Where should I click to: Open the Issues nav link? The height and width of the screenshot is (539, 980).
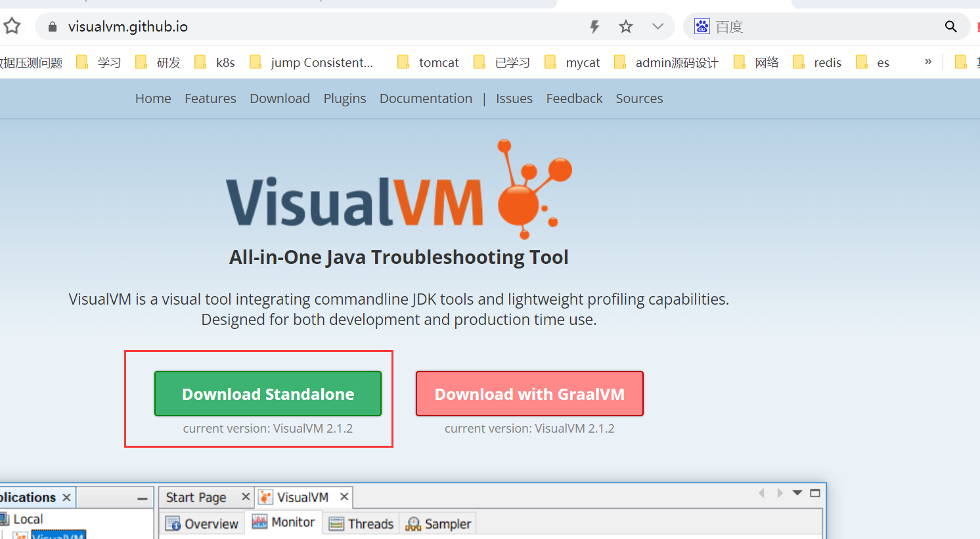(514, 98)
